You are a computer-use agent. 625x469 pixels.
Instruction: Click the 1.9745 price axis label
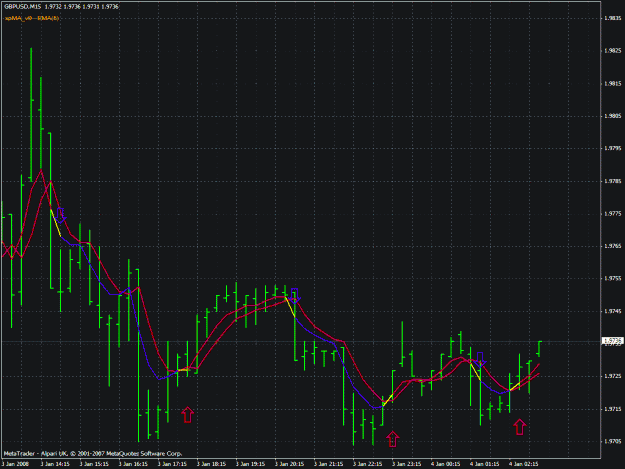613,311
